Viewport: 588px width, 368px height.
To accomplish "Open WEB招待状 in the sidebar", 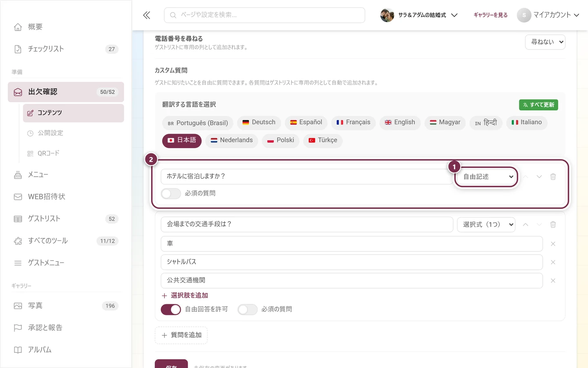I will pyautogui.click(x=66, y=197).
